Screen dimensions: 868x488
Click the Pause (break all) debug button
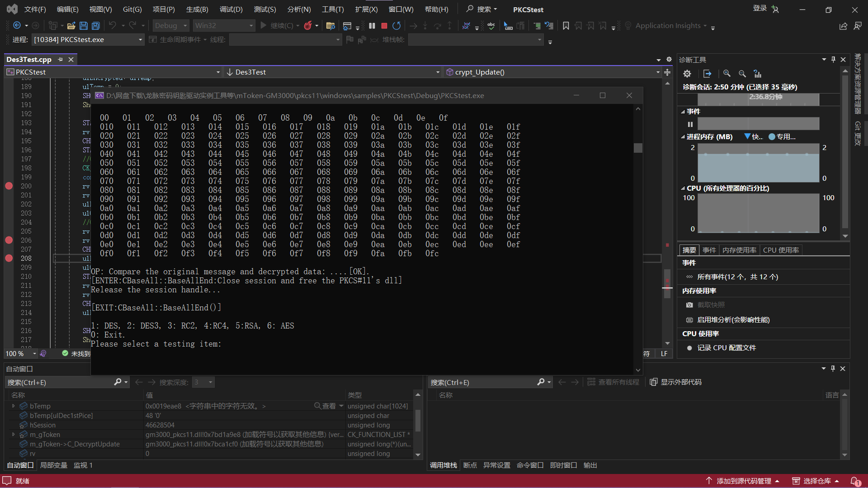tap(372, 26)
